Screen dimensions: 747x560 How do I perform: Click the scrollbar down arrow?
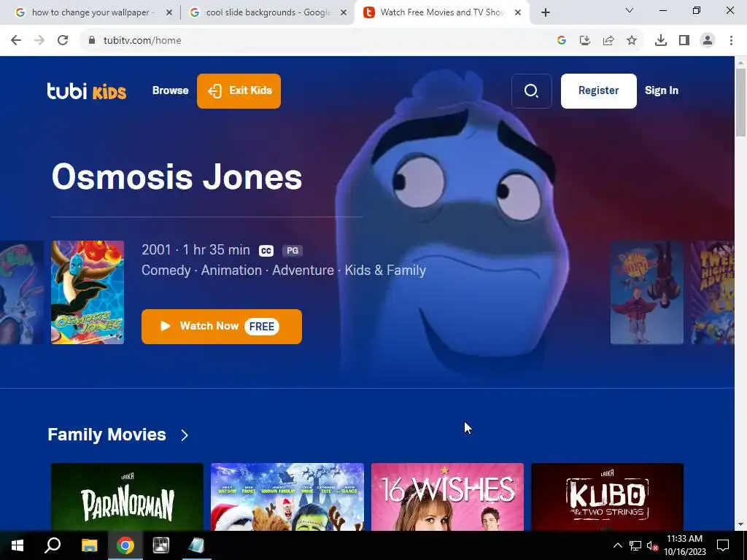click(x=741, y=525)
